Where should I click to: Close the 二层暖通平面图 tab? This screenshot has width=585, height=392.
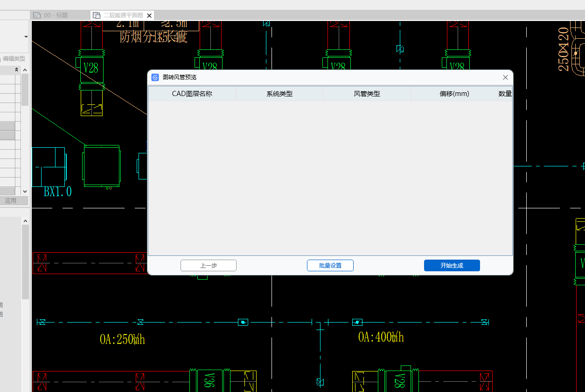149,15
